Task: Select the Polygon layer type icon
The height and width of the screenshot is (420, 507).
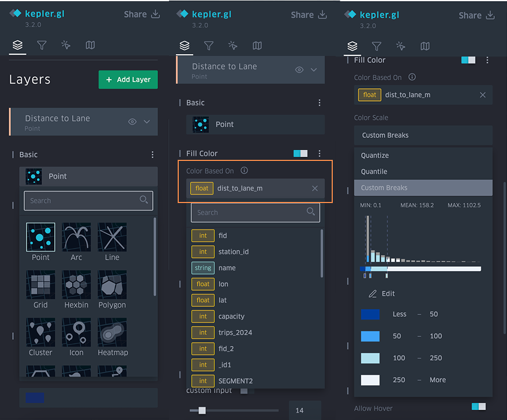Action: point(112,284)
